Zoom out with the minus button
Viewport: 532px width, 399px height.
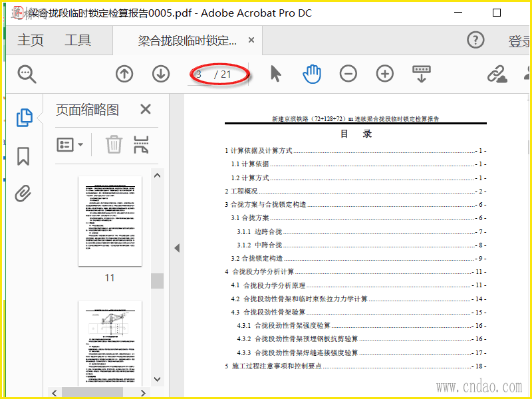pyautogui.click(x=348, y=74)
